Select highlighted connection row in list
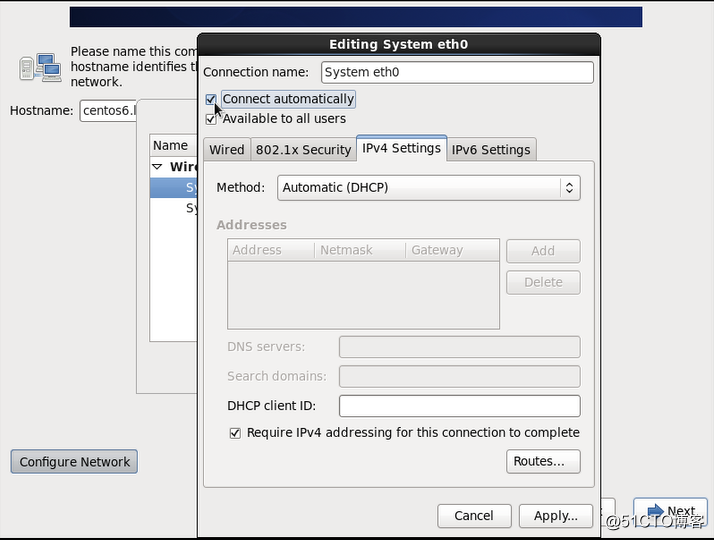The height and width of the screenshot is (540, 714). (x=173, y=188)
